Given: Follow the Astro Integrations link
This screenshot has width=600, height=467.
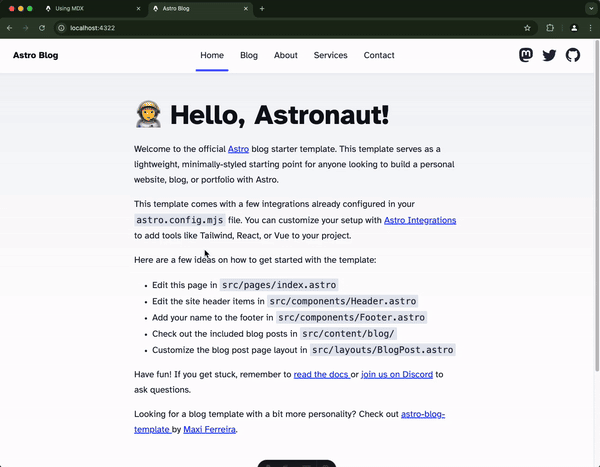Looking at the screenshot, I should (x=420, y=220).
